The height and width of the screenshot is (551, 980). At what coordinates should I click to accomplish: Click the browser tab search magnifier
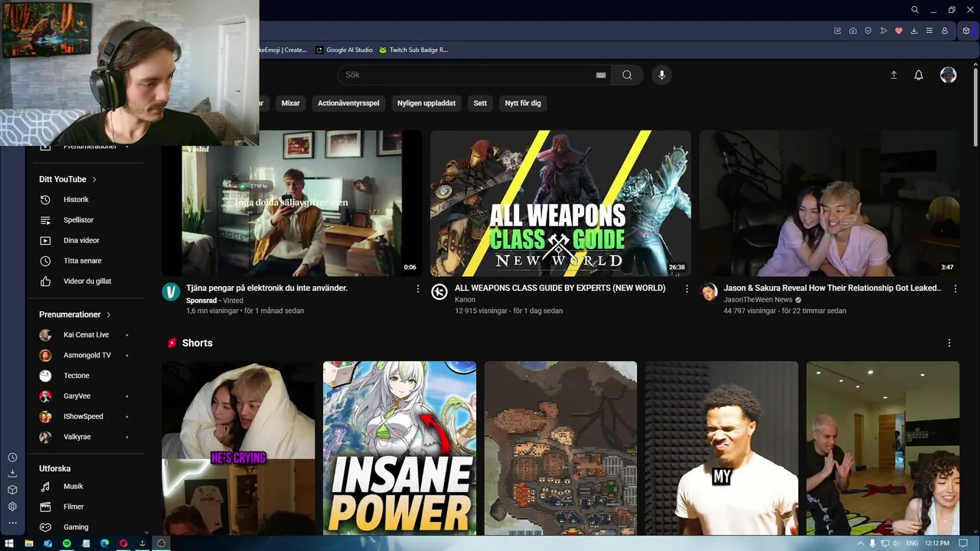915,10
